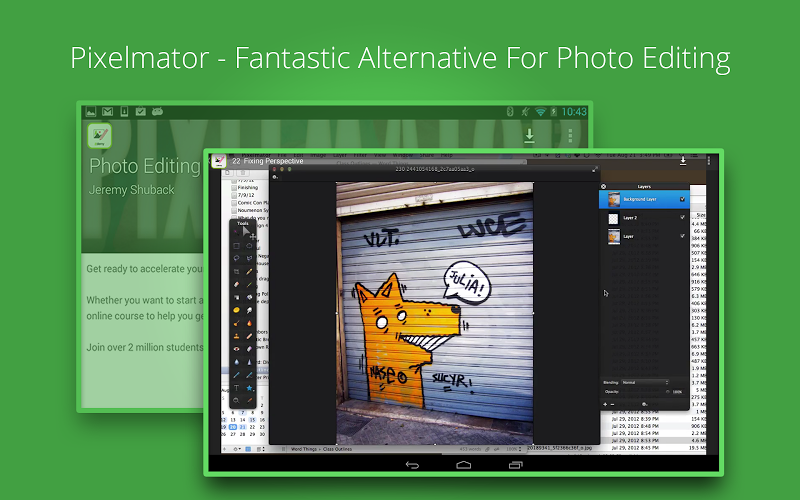Tap the Android Home navigation button
The height and width of the screenshot is (500, 800).
(463, 464)
